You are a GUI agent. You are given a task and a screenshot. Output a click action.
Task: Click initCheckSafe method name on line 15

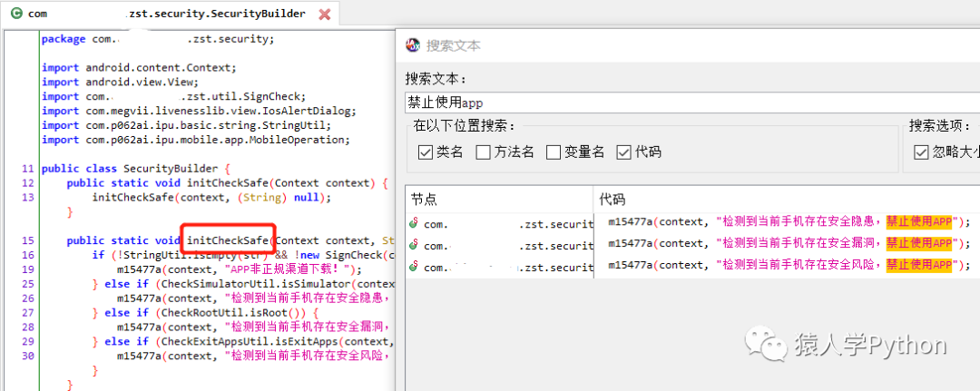(228, 240)
